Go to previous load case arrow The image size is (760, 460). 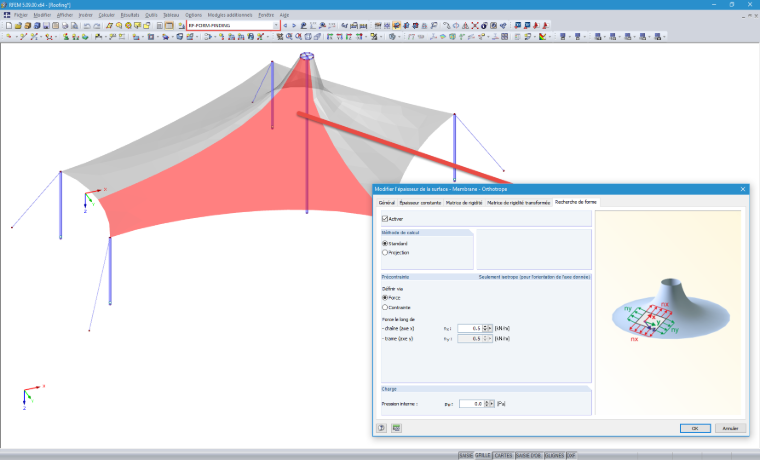285,26
